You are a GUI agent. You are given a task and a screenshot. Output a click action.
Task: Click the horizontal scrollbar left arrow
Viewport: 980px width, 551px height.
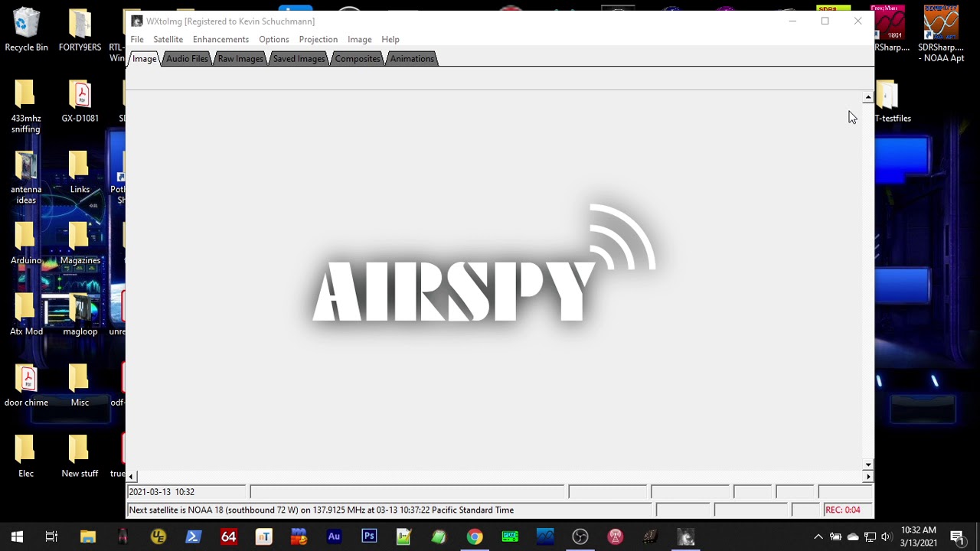click(131, 477)
